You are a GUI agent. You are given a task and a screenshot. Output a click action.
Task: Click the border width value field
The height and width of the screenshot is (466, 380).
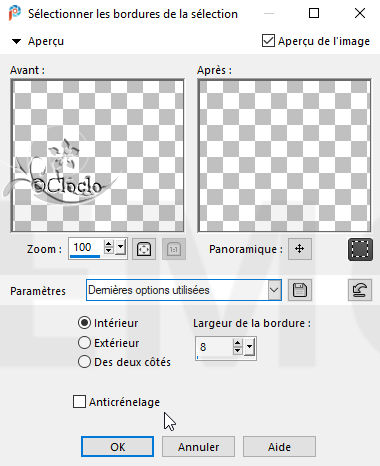pos(214,347)
